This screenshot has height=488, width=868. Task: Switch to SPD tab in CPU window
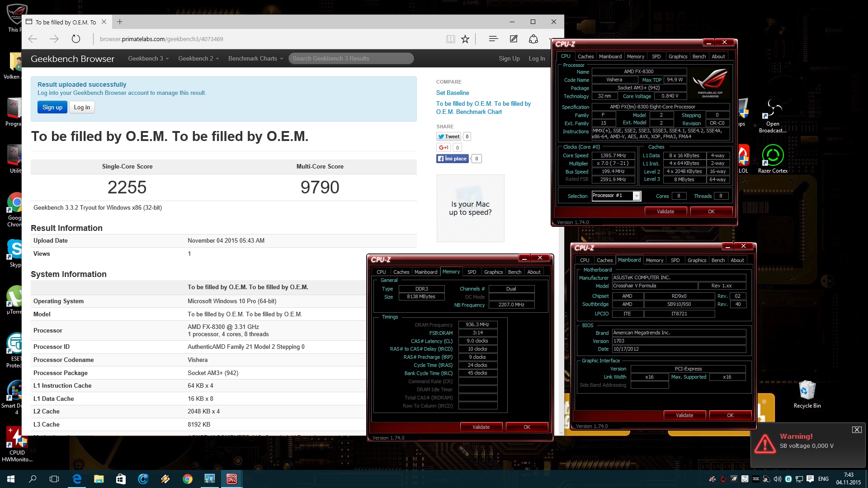pos(656,56)
